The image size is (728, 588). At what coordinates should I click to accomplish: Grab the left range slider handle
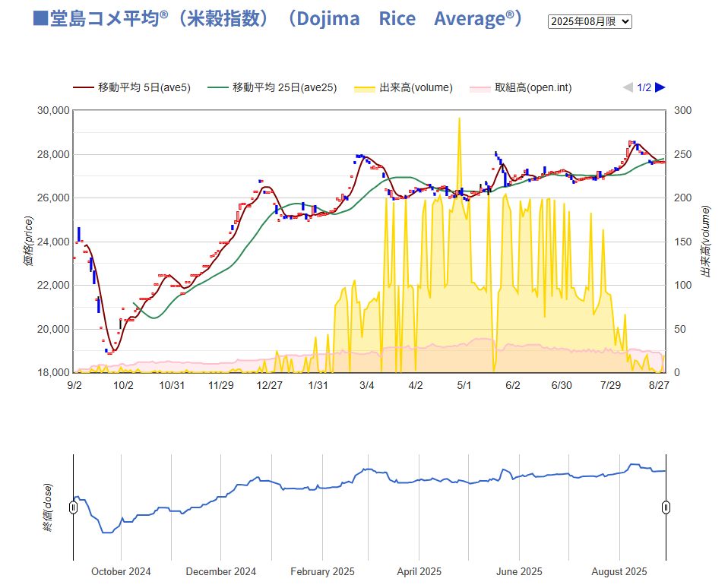tap(74, 507)
